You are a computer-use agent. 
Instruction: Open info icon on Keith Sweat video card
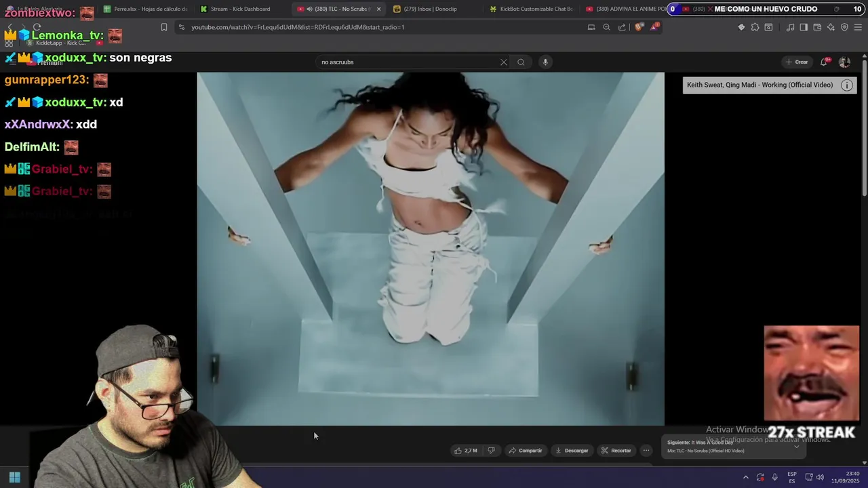point(846,85)
